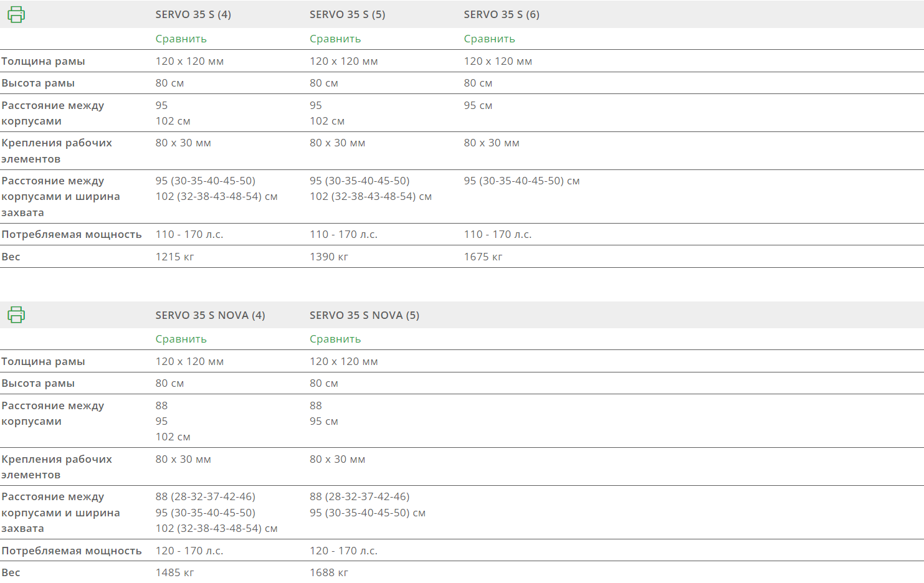This screenshot has width=924, height=583.
Task: Click the print icon for SERVO 35 S table
Action: 16,14
